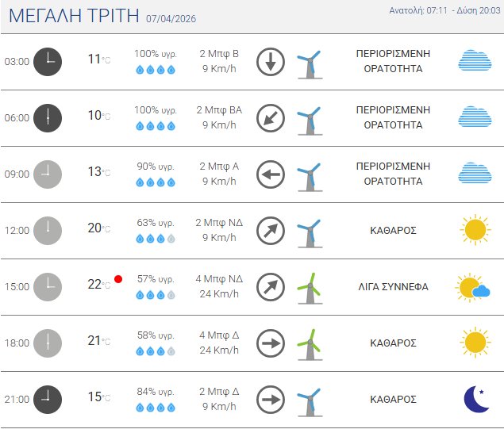The height and width of the screenshot is (429, 504).
Task: Click the east wind arrow at 09:00
Action: (x=271, y=174)
